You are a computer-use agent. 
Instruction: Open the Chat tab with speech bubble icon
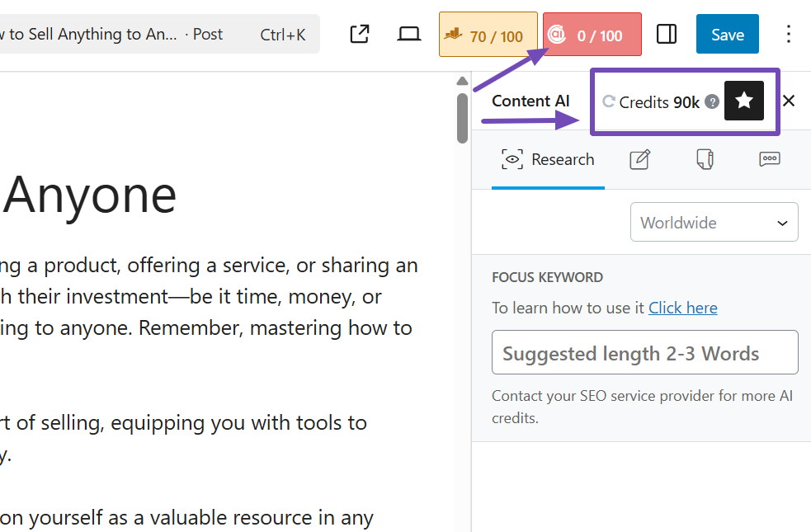tap(769, 160)
